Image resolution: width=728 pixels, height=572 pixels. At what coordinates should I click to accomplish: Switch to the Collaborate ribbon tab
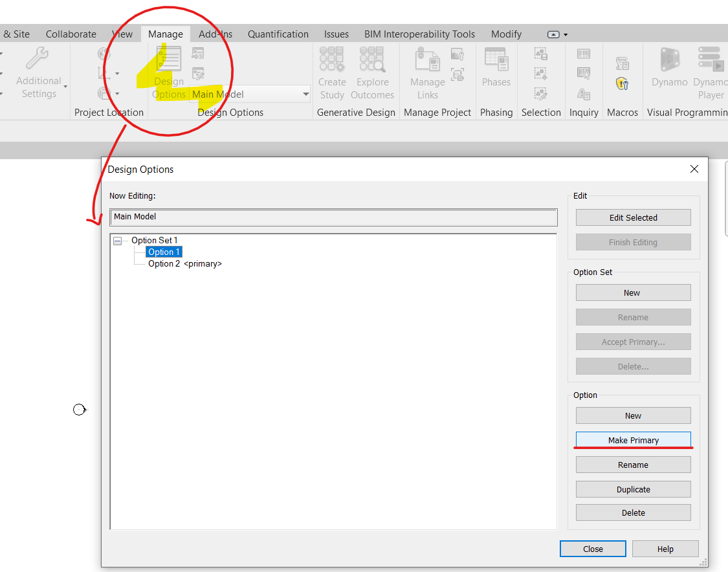pos(71,34)
